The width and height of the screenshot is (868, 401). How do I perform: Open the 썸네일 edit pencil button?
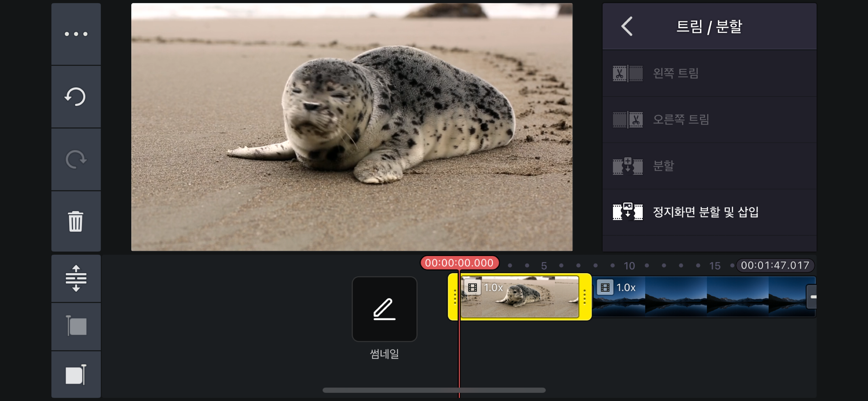point(384,309)
